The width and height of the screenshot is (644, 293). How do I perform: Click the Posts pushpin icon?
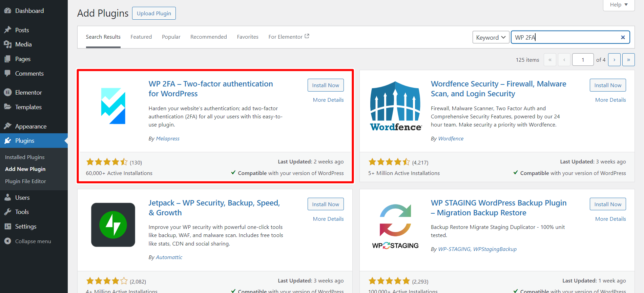[x=7, y=30]
